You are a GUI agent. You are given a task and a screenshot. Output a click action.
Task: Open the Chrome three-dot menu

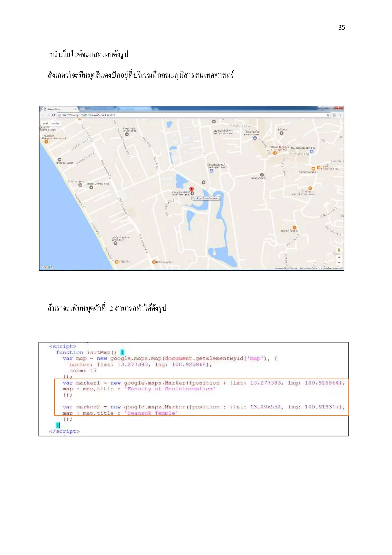pos(340,115)
